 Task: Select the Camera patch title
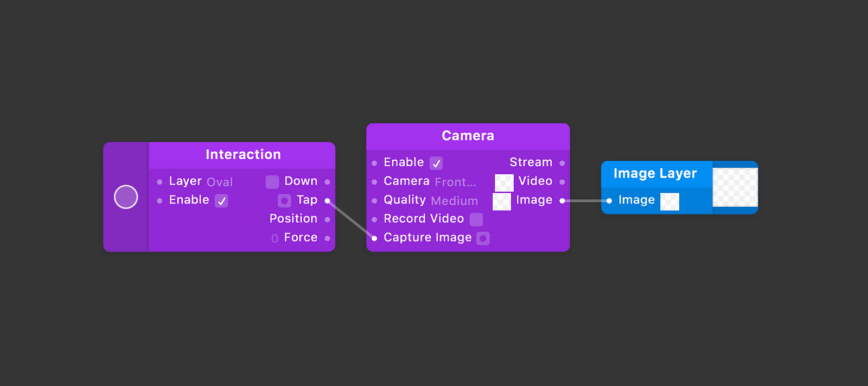[468, 136]
